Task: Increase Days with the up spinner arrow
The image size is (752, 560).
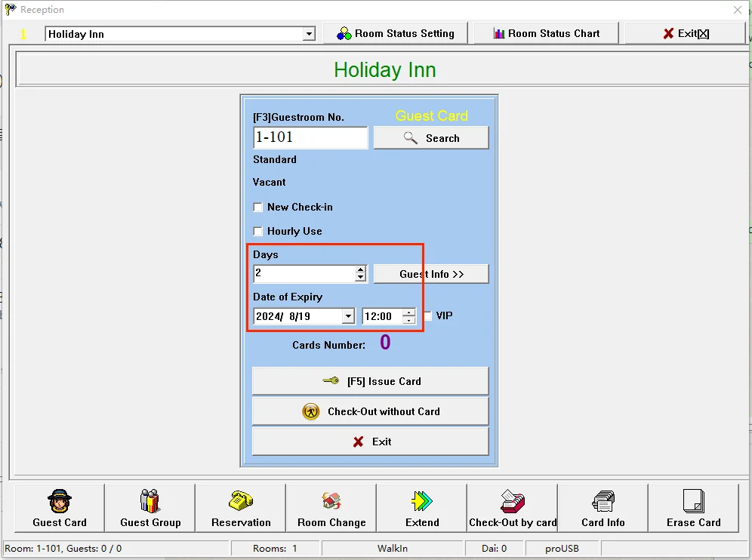Action: point(361,270)
